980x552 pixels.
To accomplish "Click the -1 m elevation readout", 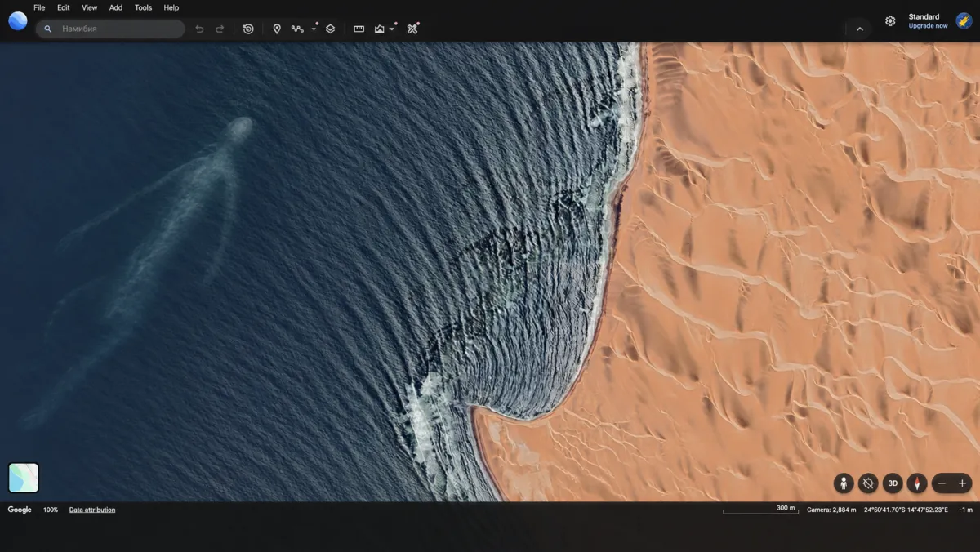I will pyautogui.click(x=965, y=510).
